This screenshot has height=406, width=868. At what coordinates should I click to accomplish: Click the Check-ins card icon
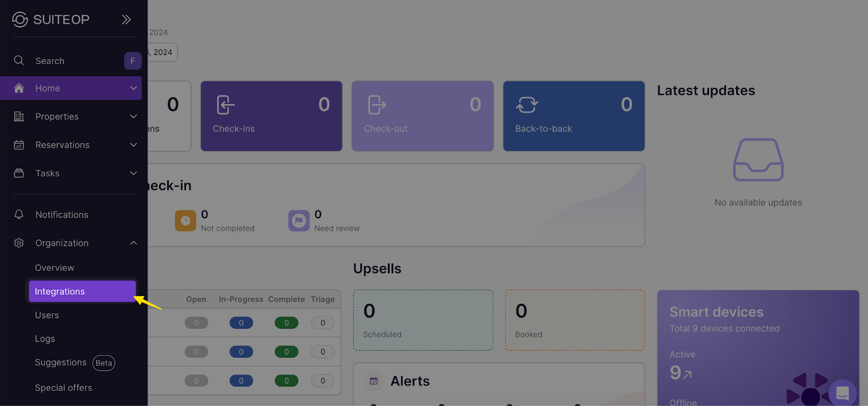pyautogui.click(x=226, y=105)
